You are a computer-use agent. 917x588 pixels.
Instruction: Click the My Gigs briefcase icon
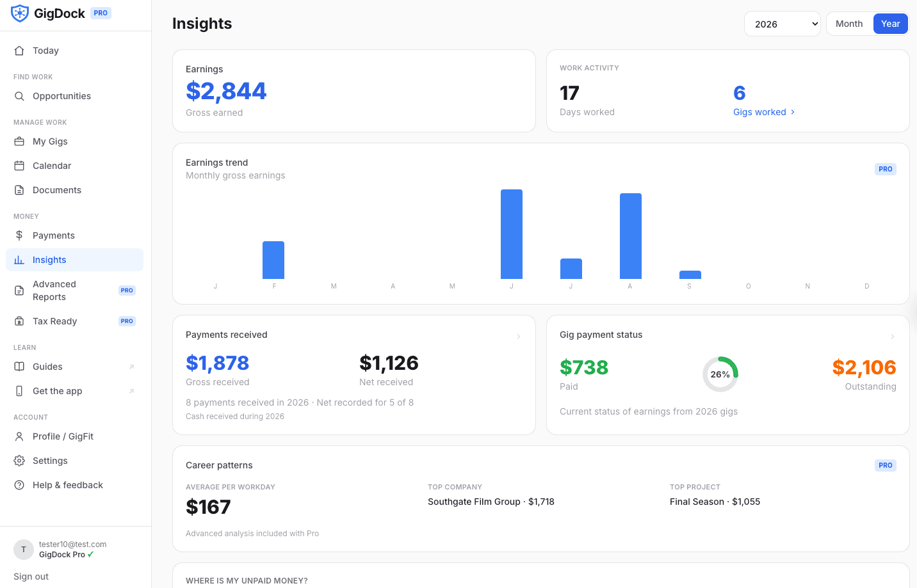(x=19, y=141)
